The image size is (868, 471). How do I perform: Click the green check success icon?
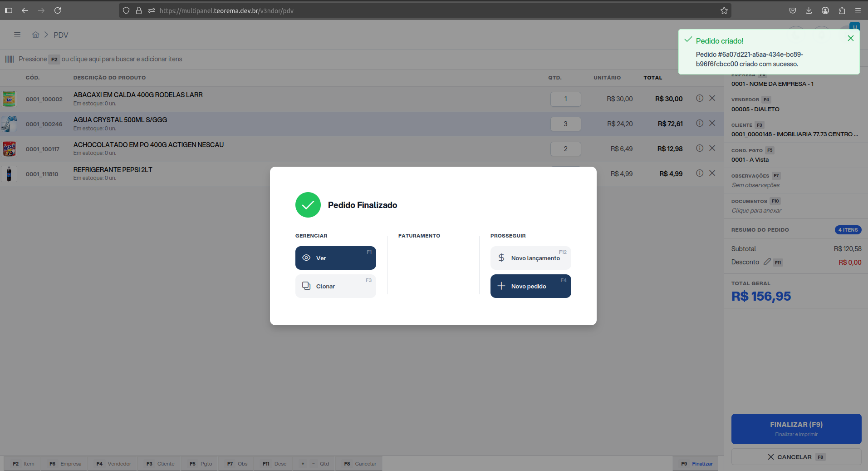(308, 205)
